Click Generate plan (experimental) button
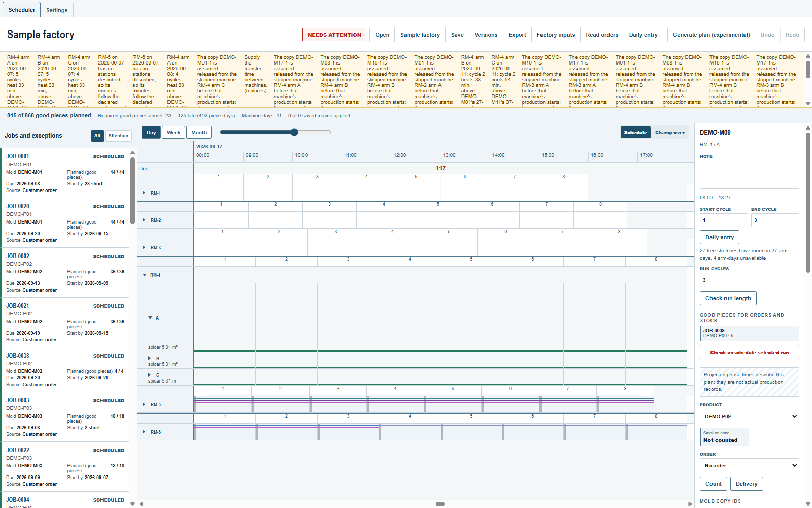This screenshot has height=508, width=812. click(x=711, y=35)
